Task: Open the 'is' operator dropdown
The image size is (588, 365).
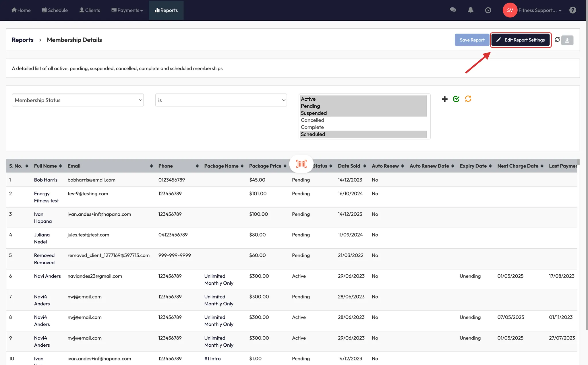Action: tap(221, 100)
